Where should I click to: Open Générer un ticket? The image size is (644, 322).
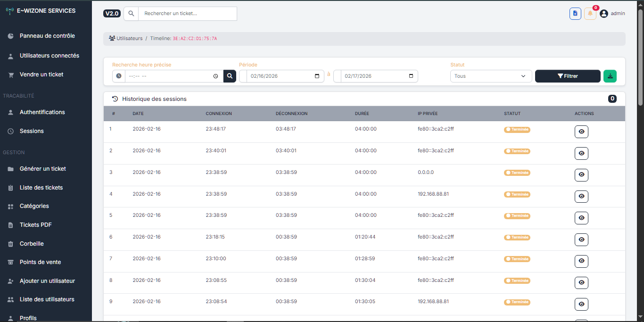(42, 169)
